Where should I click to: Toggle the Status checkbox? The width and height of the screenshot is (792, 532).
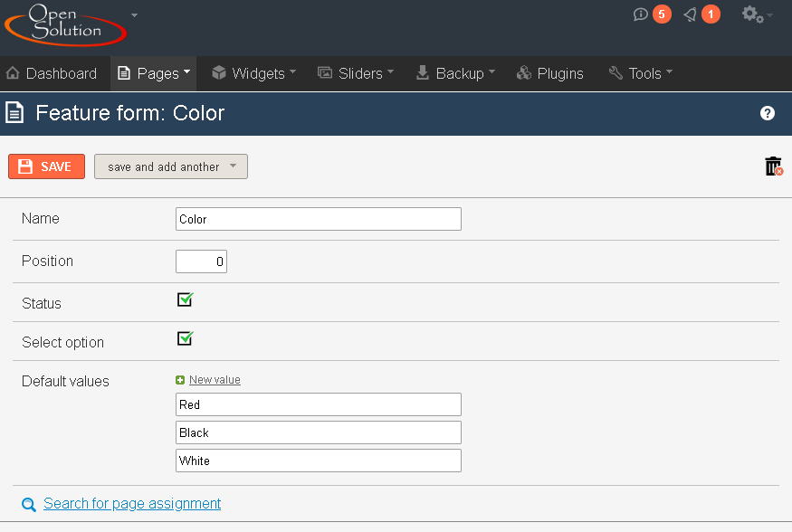[185, 299]
